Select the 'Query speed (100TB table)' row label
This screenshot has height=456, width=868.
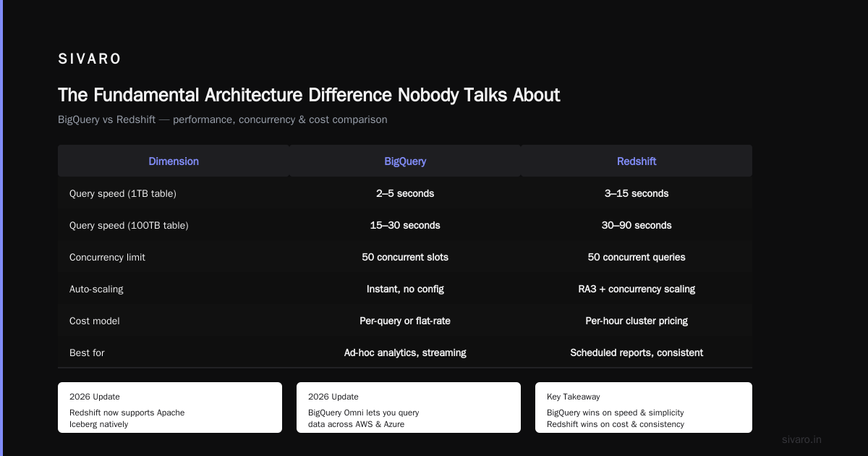click(129, 225)
